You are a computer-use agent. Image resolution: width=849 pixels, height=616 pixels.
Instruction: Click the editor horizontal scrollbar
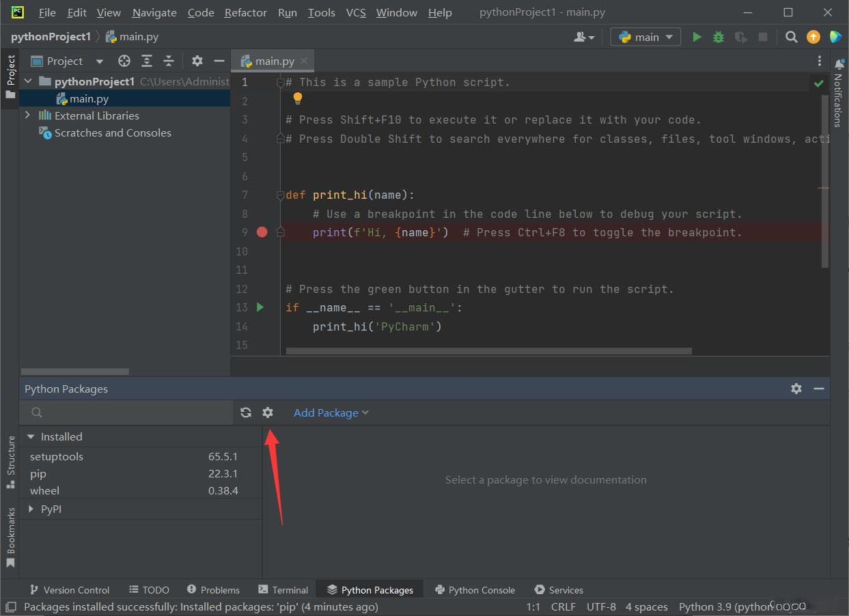point(488,351)
